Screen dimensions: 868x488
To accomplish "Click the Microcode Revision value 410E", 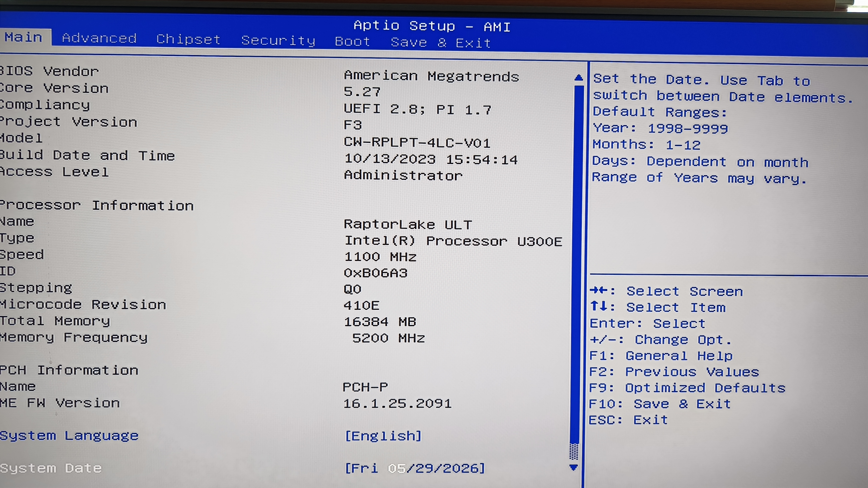I will 361,305.
